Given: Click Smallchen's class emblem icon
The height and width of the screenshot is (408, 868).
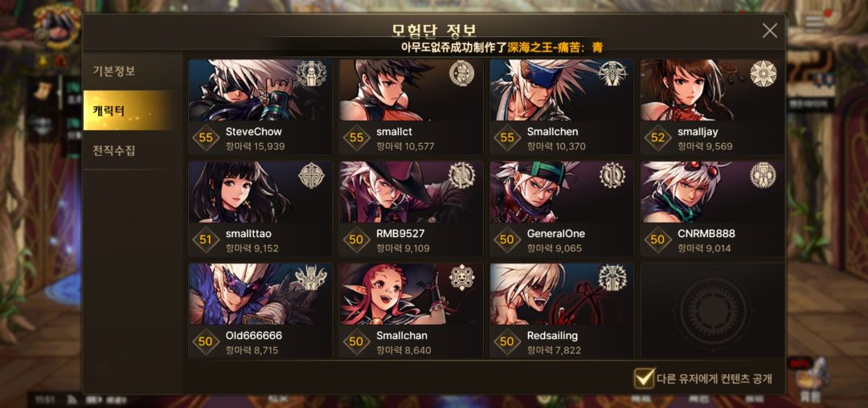Looking at the screenshot, I should tap(612, 74).
